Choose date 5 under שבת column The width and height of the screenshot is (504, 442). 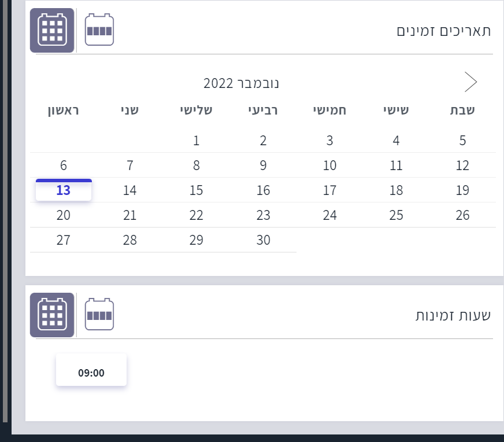pyautogui.click(x=462, y=141)
